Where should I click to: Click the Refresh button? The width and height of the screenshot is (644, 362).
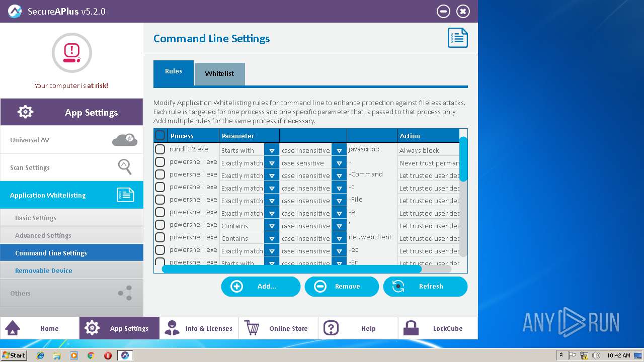425,286
